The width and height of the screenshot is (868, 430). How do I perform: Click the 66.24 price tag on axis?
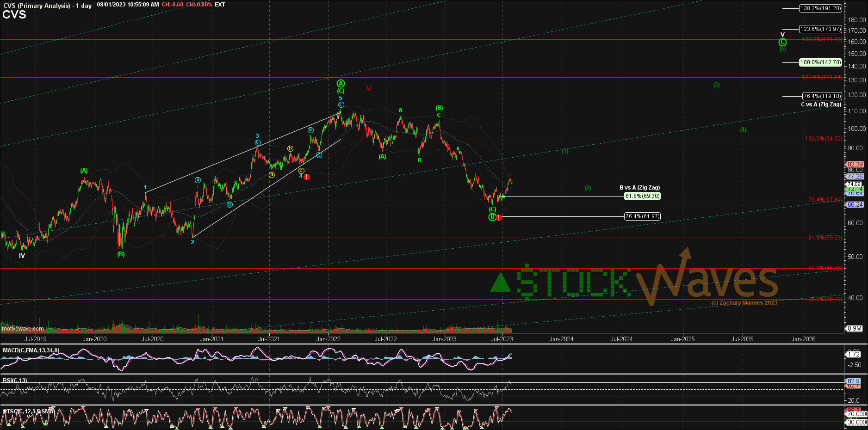855,204
